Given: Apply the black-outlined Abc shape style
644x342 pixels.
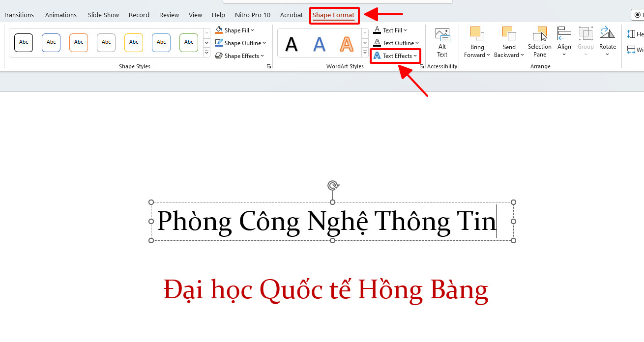Looking at the screenshot, I should pyautogui.click(x=24, y=42).
